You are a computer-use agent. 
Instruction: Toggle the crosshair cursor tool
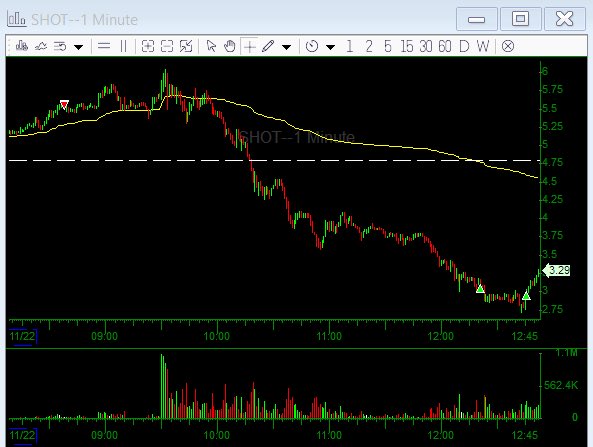(x=250, y=47)
